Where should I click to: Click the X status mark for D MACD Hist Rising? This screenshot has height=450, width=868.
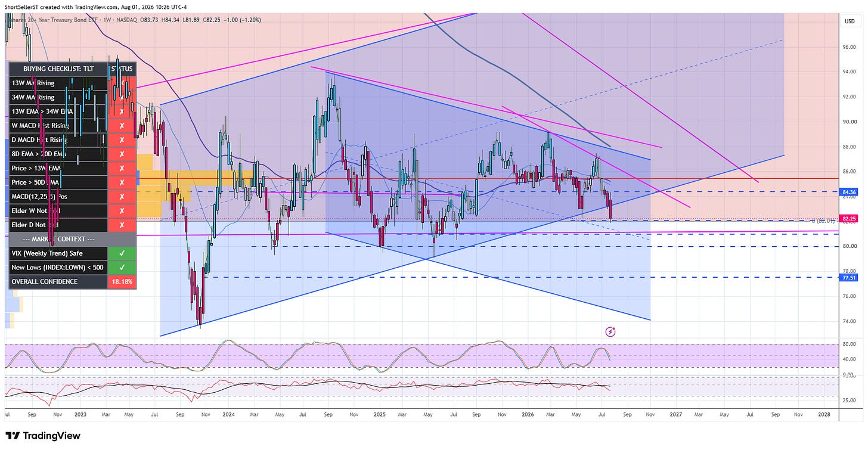pos(122,140)
